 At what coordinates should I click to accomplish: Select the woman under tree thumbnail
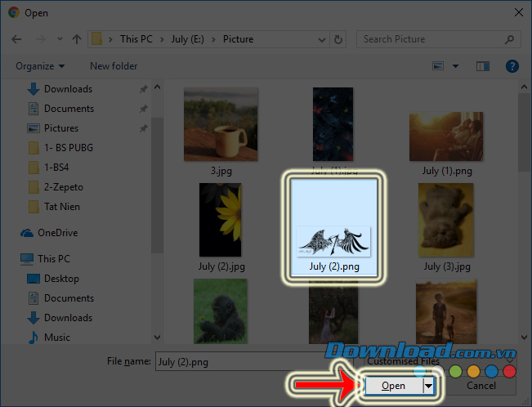click(333, 314)
